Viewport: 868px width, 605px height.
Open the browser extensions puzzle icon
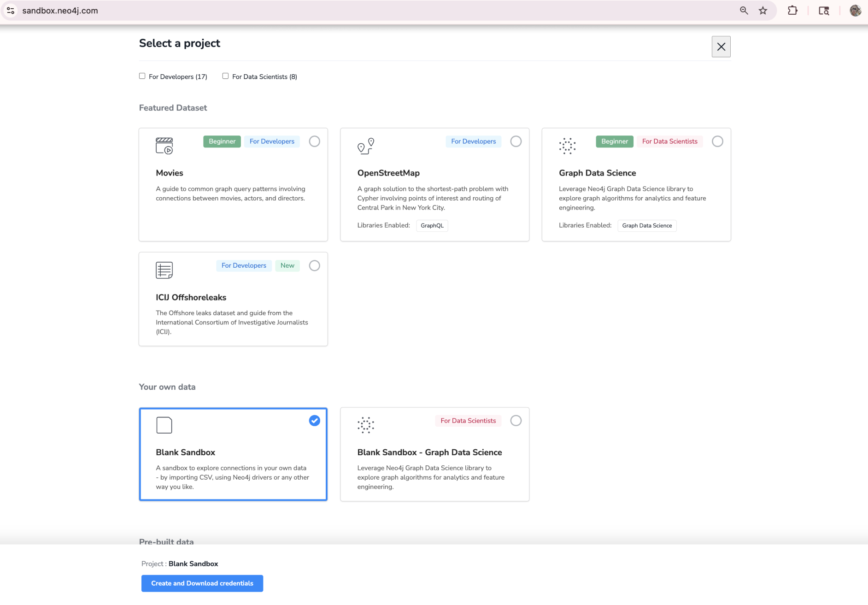793,10
